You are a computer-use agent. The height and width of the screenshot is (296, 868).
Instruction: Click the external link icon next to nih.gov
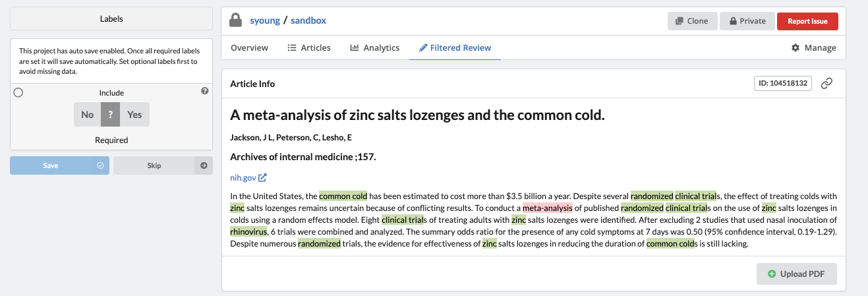point(262,177)
